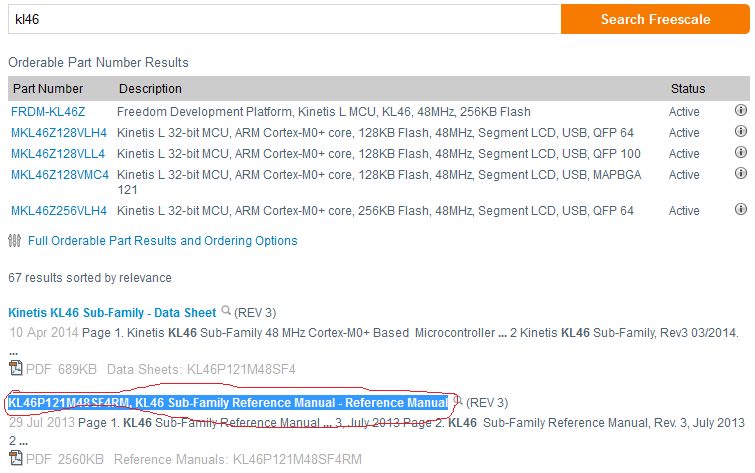Click the 67 results sorted by relevance text
Viewport: 755px width, 473px height.
(90, 277)
